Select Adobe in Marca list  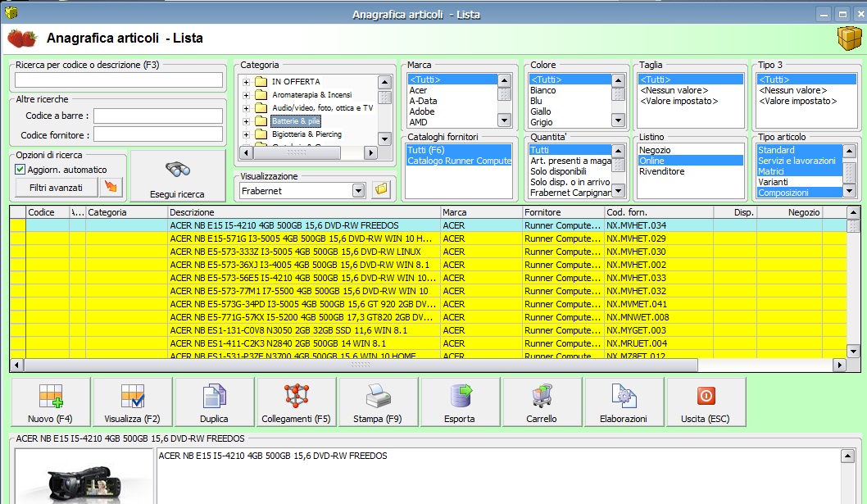coord(422,111)
